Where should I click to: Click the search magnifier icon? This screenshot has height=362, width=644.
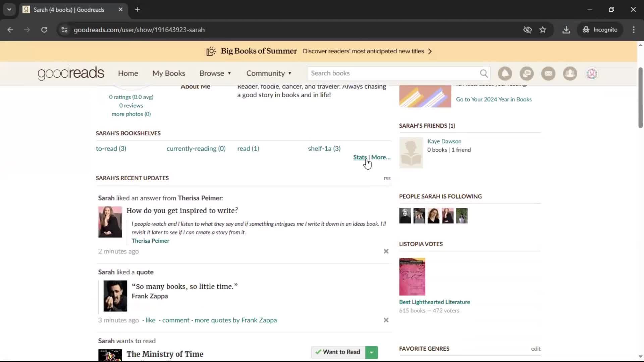pos(484,73)
